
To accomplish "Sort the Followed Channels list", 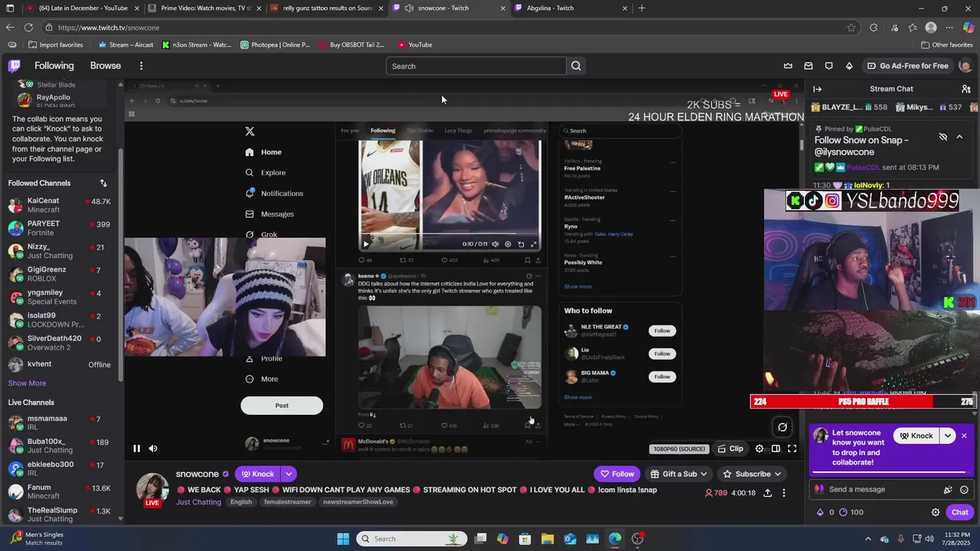I will point(103,183).
